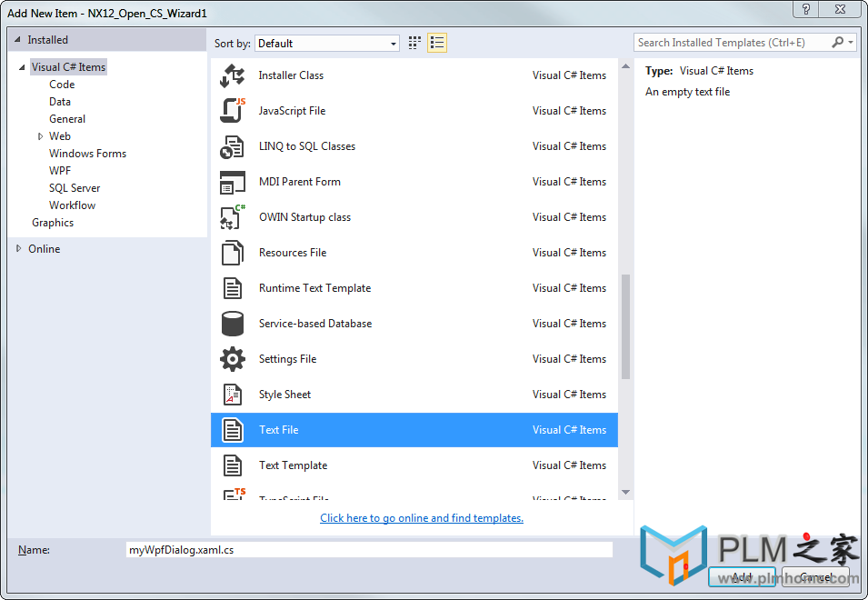Select the Runtime Text Template icon

(x=233, y=288)
